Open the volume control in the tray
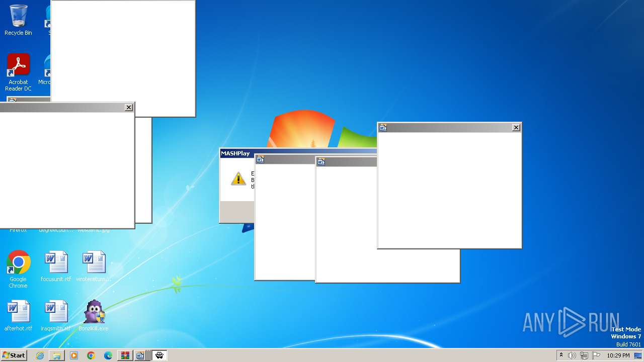Screen dimensions: 644x362 [572, 355]
